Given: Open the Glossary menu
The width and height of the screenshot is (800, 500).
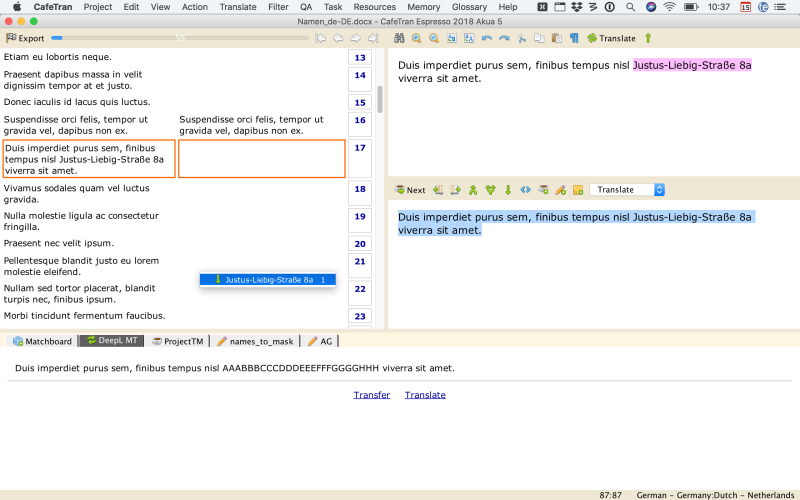Looking at the screenshot, I should [469, 7].
